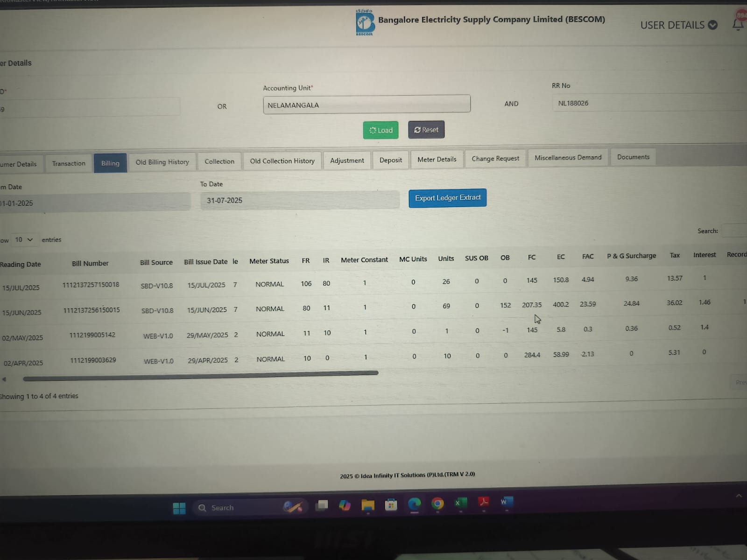Screen dimensions: 747x560
Task: Click 'Showing 1 to 4 of 4 entries' text
Action: click(x=39, y=396)
